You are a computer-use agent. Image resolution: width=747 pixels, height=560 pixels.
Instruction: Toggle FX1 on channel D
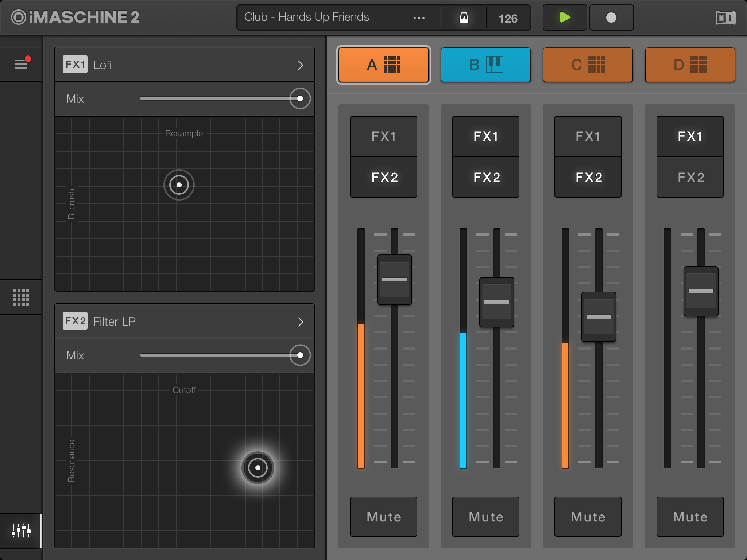point(690,136)
